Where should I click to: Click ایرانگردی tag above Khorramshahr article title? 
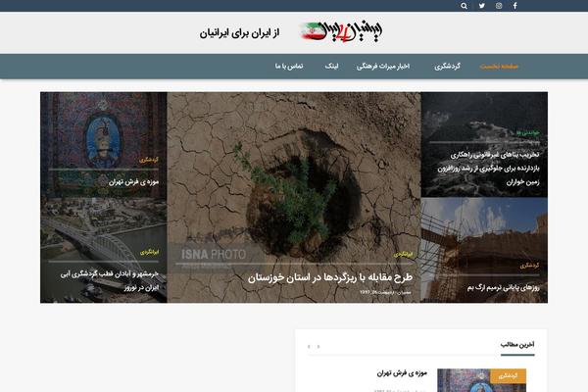[149, 253]
